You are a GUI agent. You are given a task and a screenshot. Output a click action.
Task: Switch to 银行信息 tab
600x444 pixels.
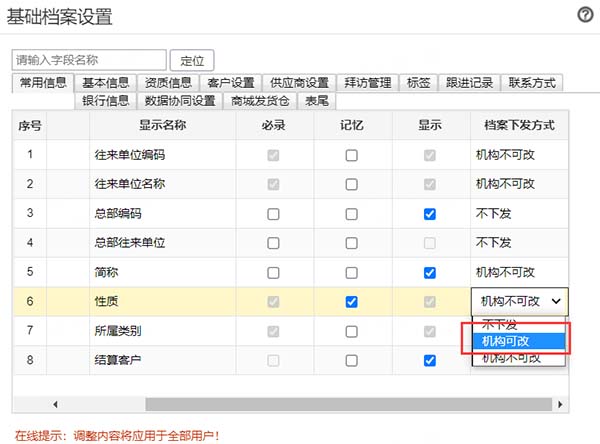(x=105, y=100)
